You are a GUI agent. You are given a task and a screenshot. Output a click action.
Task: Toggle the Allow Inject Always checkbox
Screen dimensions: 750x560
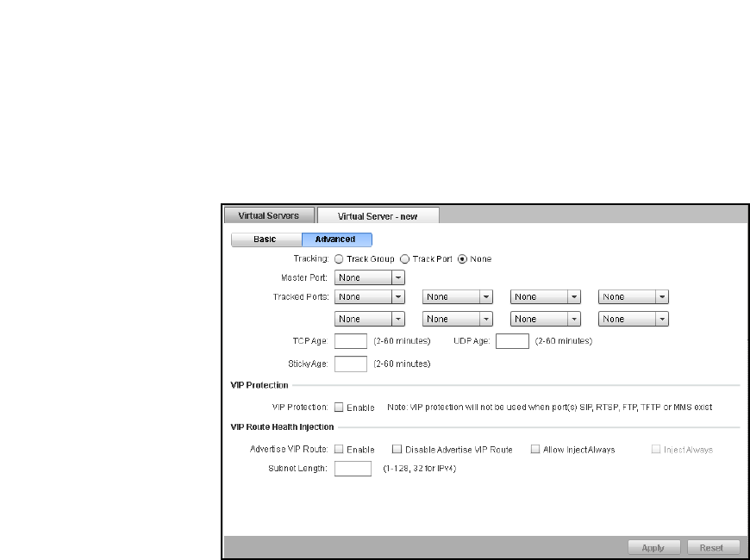pyautogui.click(x=535, y=450)
